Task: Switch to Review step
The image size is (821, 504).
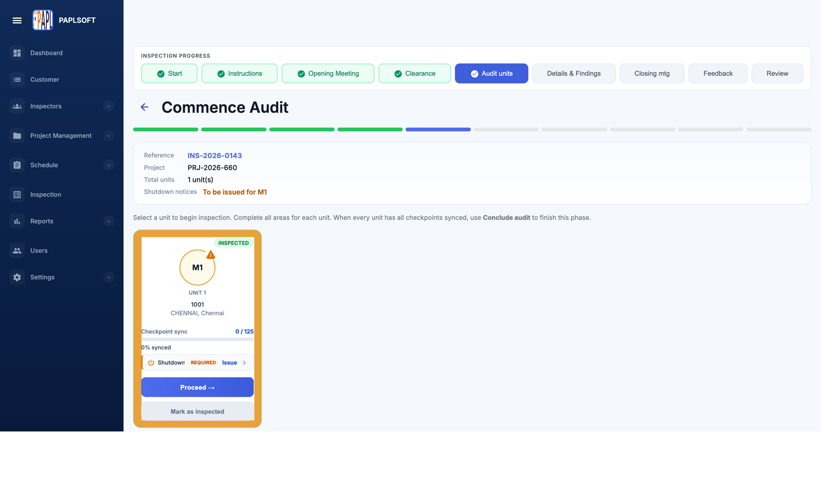Action: [777, 73]
